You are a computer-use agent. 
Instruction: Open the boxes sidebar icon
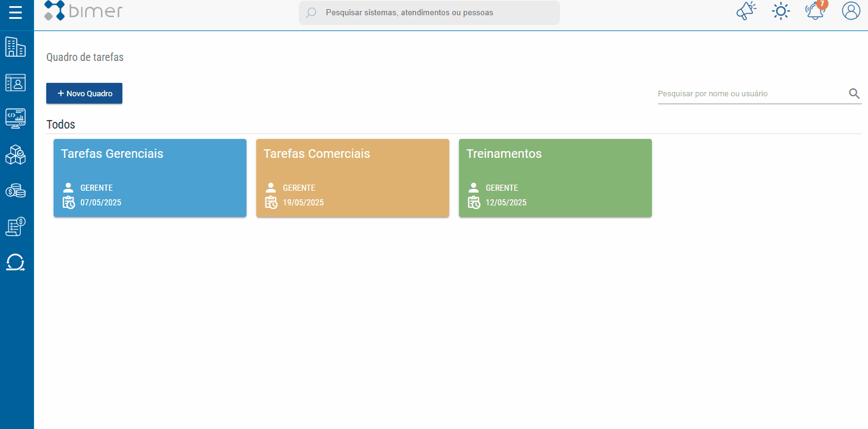tap(15, 154)
